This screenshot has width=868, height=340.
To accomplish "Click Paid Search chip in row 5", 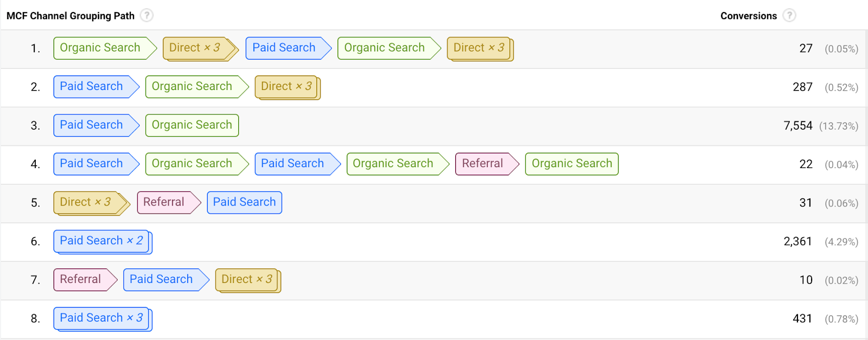I will [244, 202].
